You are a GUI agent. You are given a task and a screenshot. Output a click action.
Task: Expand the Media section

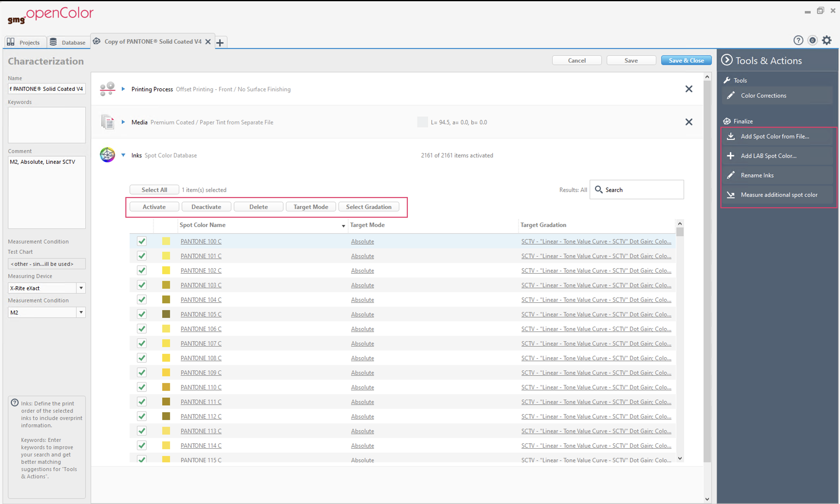pyautogui.click(x=123, y=122)
